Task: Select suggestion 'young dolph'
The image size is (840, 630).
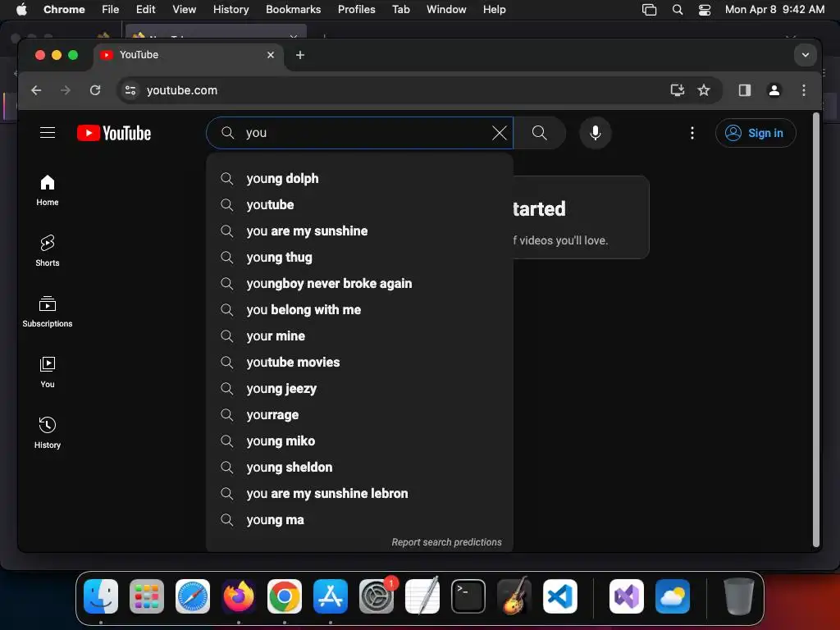Action: 359,178
